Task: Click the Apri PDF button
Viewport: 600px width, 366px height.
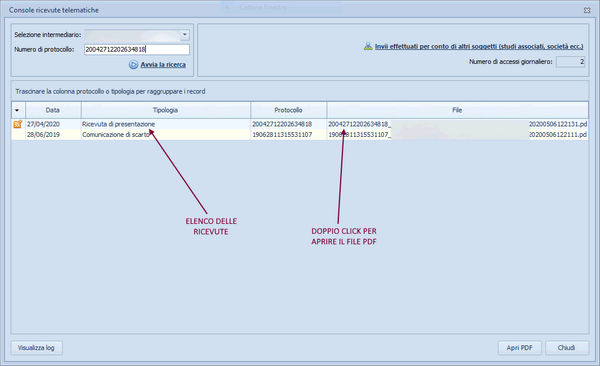Action: 520,348
